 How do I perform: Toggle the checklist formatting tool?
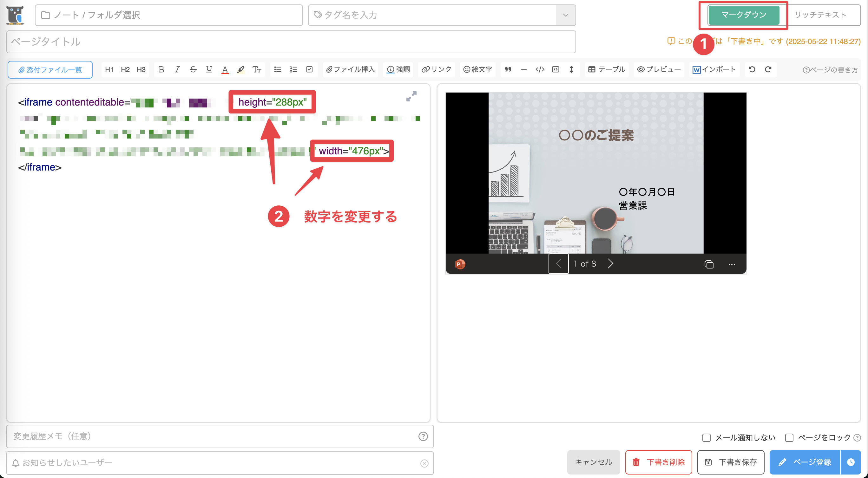point(310,70)
